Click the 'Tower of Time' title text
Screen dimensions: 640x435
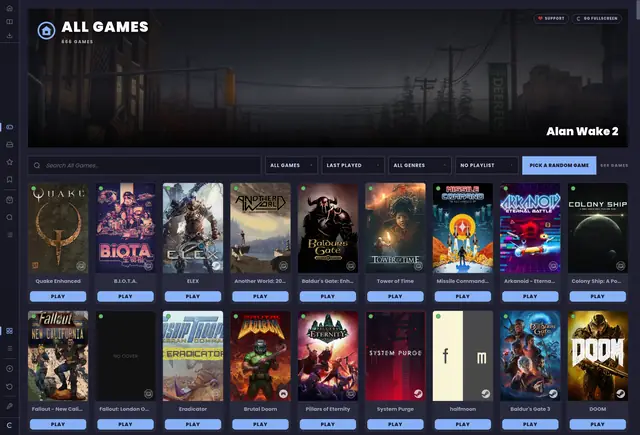395,281
